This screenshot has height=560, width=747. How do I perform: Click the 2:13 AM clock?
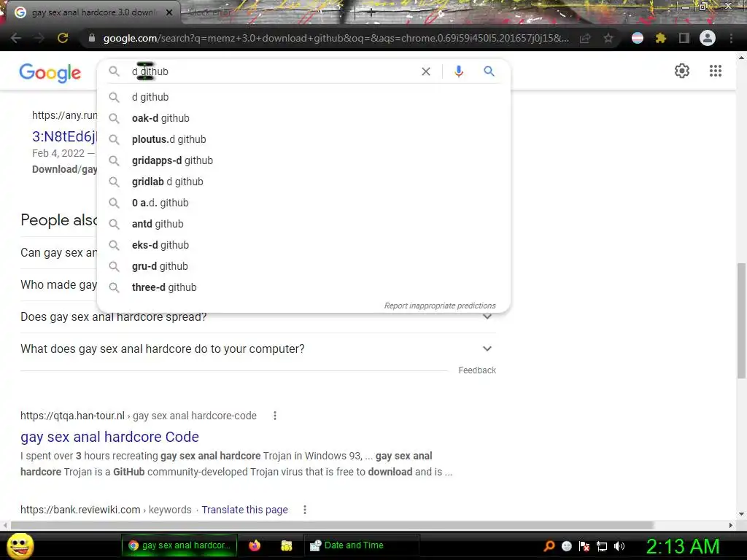[x=682, y=546]
